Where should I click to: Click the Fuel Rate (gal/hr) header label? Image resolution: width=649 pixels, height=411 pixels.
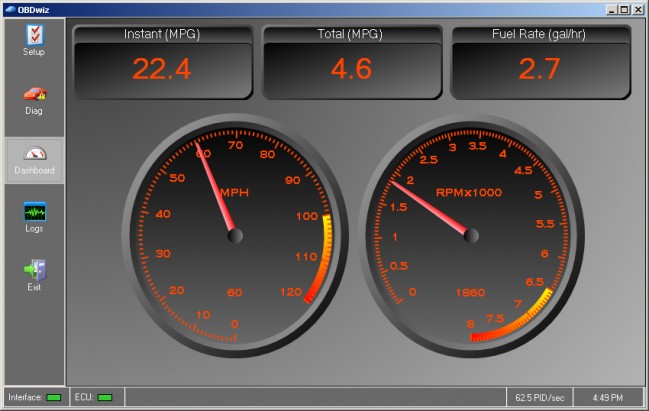click(538, 34)
